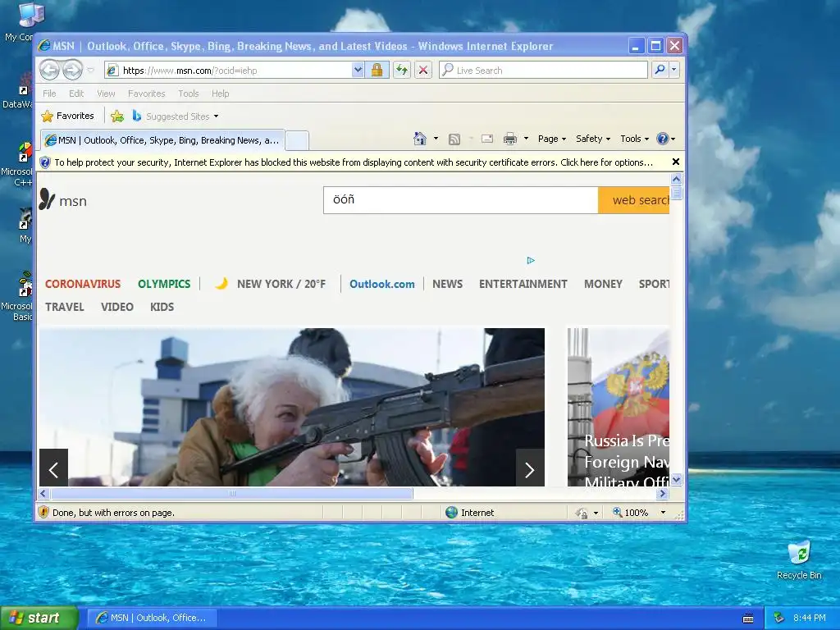The image size is (840, 630).
Task: Open the CORONAVIRUS link
Action: 83,284
